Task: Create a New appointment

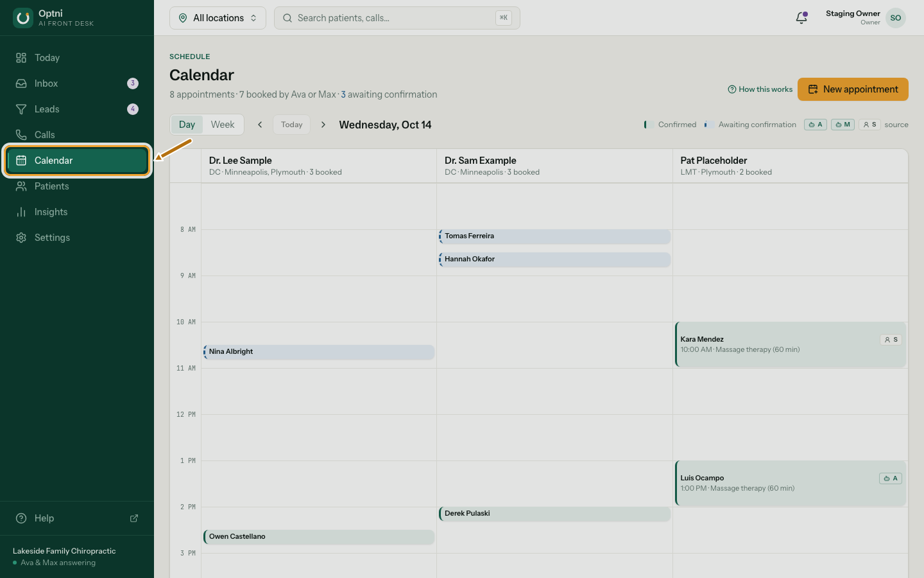Action: click(x=853, y=89)
